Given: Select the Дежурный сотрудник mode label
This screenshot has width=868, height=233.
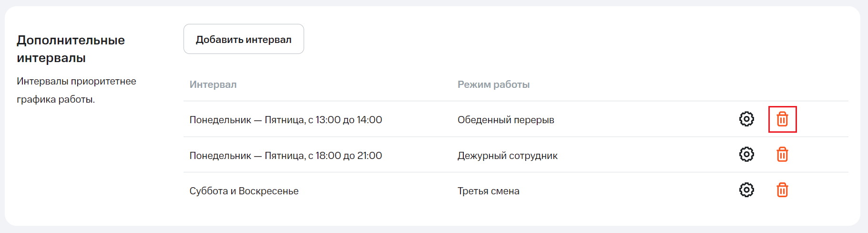Looking at the screenshot, I should point(507,156).
